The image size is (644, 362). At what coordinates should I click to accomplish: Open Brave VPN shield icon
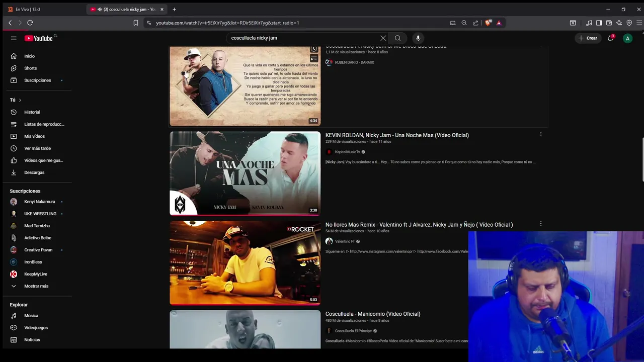(x=629, y=23)
